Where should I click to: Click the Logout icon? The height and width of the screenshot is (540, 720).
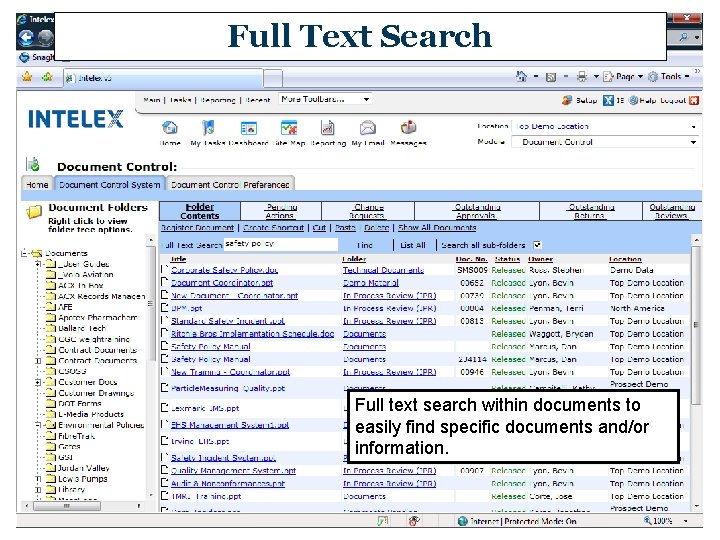tap(694, 100)
